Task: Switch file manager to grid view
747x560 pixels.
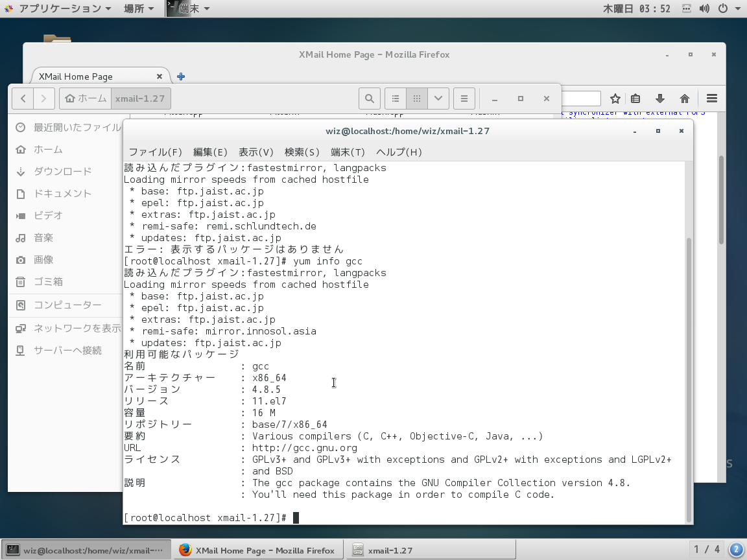Action: (417, 99)
